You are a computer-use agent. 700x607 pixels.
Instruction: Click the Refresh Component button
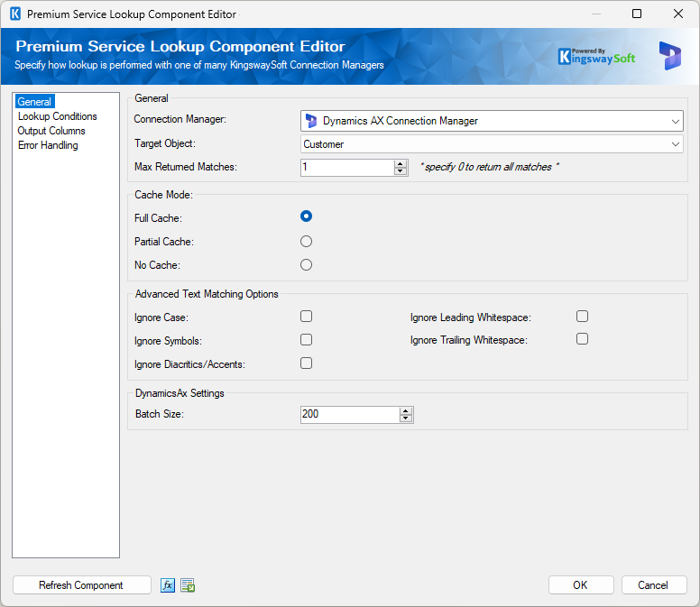pyautogui.click(x=82, y=585)
